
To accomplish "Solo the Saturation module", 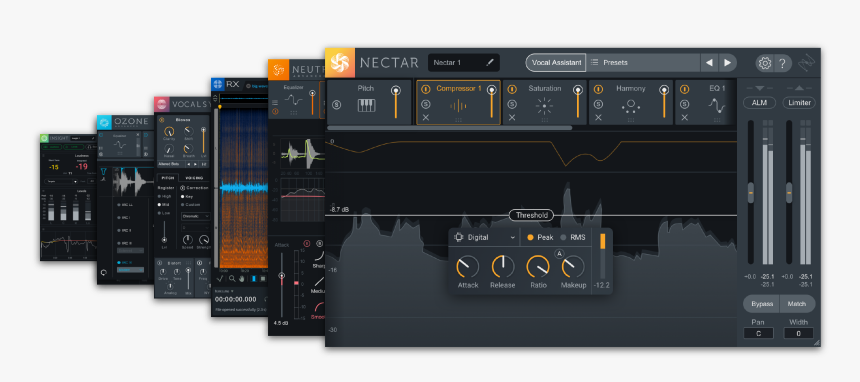I will tap(512, 104).
